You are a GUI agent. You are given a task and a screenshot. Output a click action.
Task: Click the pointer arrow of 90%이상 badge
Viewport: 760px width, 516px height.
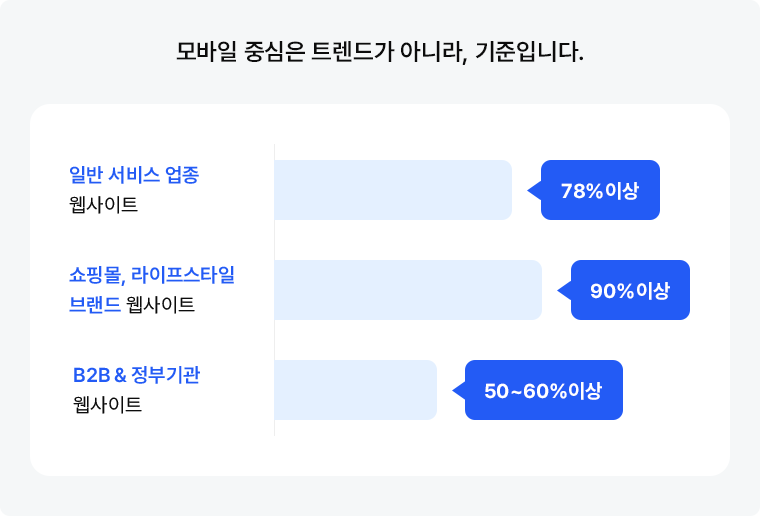[564, 290]
